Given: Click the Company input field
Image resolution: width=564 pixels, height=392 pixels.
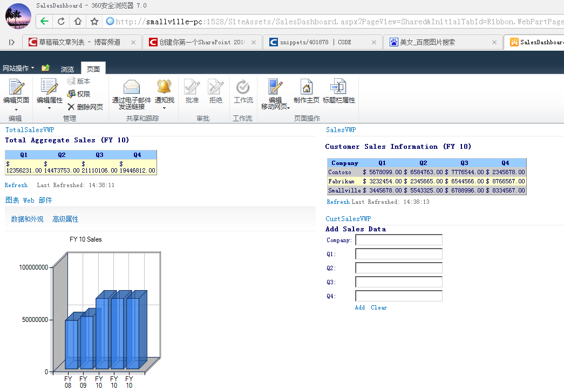Looking at the screenshot, I should coord(399,240).
